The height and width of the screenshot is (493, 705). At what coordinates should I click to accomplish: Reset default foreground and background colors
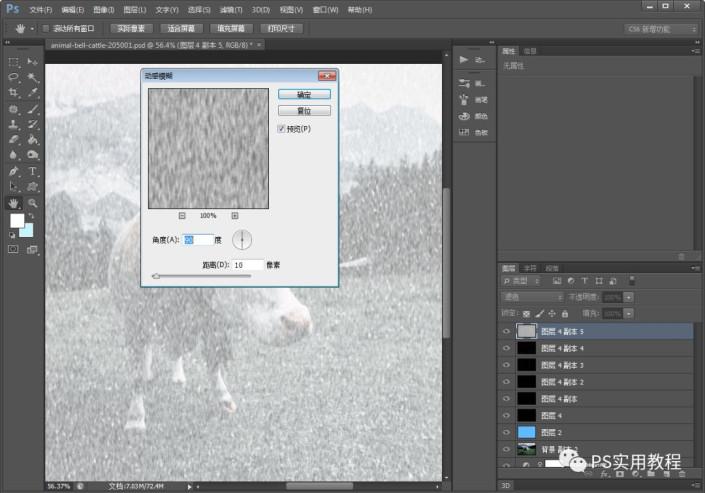12,235
